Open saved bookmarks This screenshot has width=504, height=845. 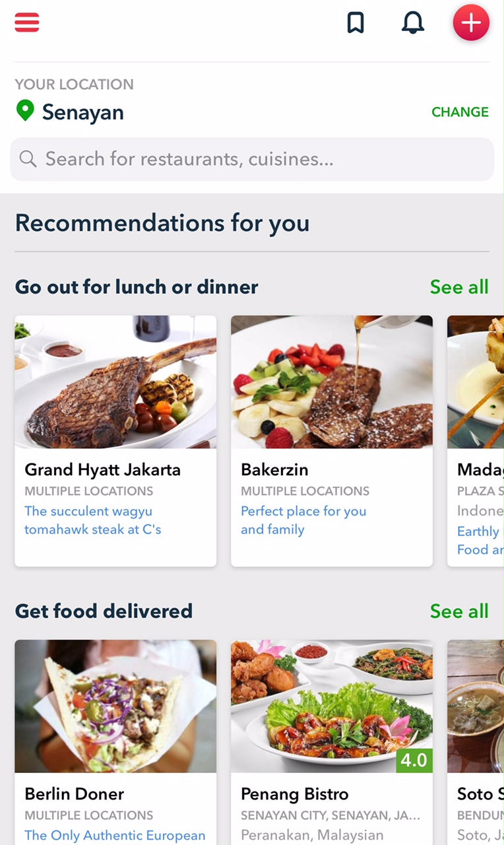pyautogui.click(x=356, y=22)
